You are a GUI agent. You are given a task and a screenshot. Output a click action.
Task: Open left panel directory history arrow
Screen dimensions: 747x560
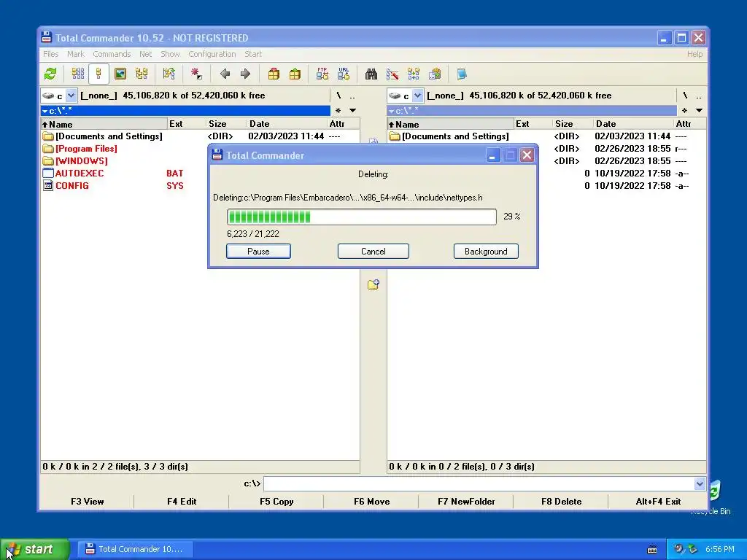[353, 111]
